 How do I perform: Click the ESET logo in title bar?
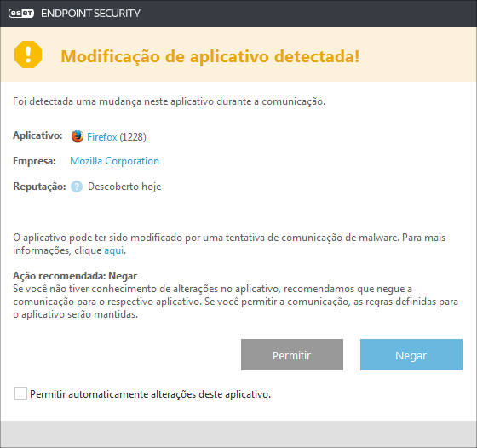click(x=21, y=14)
